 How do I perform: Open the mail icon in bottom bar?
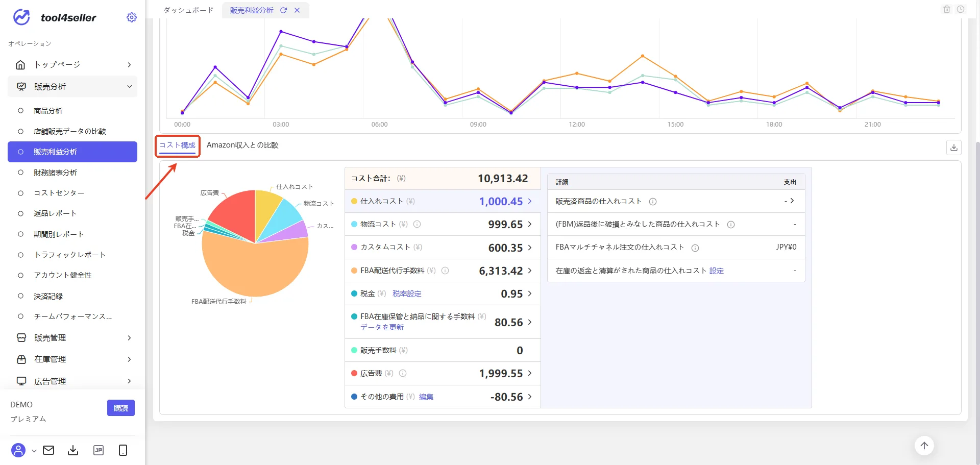[48, 450]
